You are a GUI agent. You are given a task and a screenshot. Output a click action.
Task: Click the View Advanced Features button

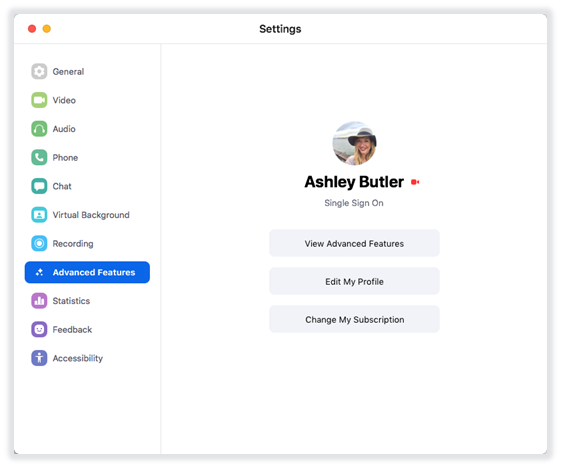coord(354,243)
